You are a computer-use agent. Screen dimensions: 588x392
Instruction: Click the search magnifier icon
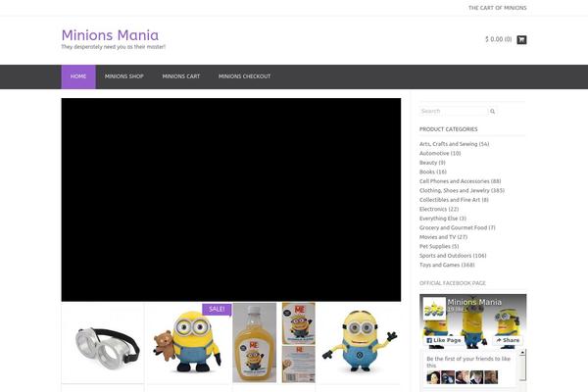coord(492,111)
